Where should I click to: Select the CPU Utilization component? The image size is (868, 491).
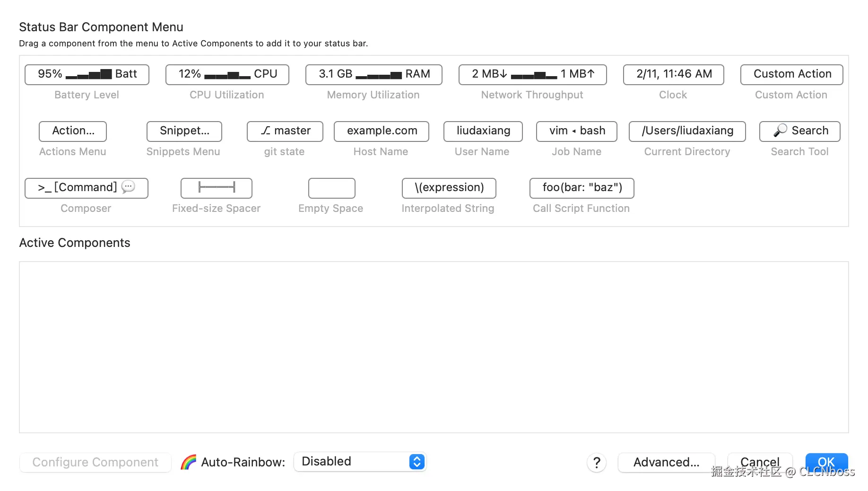[227, 74]
